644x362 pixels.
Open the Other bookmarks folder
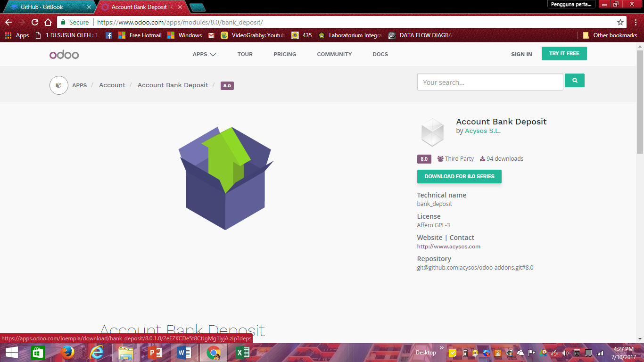610,35
